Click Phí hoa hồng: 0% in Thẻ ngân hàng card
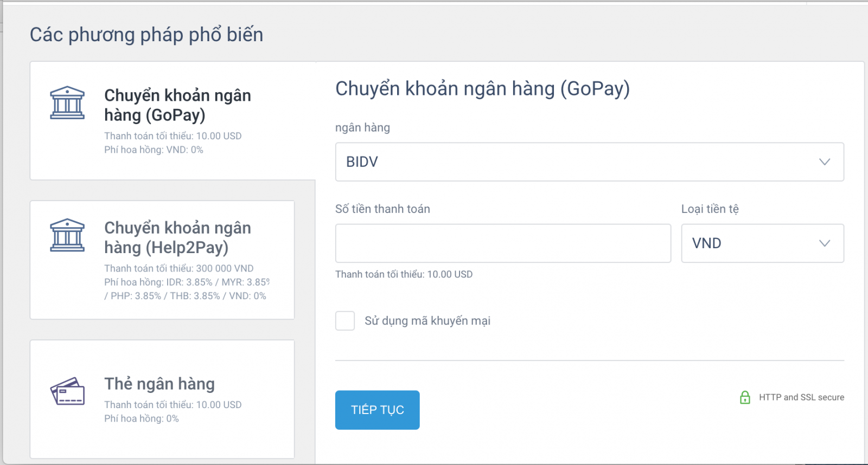Screen dimensions: 868x465 coord(141,418)
